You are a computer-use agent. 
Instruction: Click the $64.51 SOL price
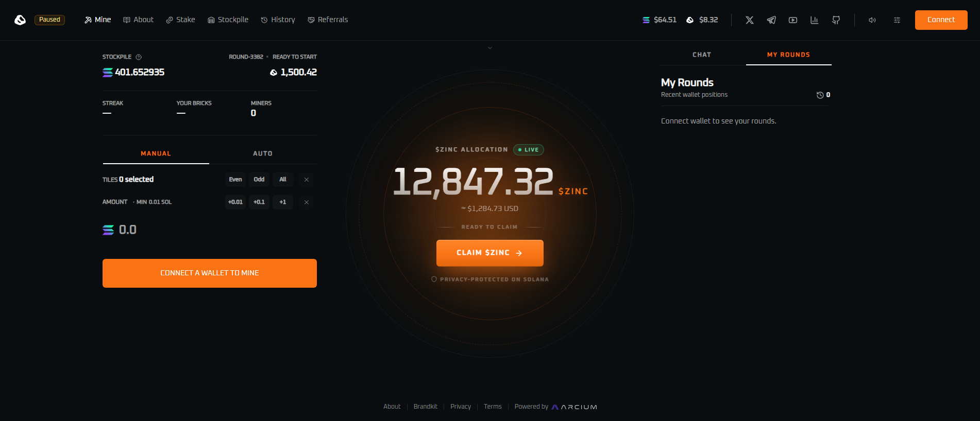tap(660, 20)
